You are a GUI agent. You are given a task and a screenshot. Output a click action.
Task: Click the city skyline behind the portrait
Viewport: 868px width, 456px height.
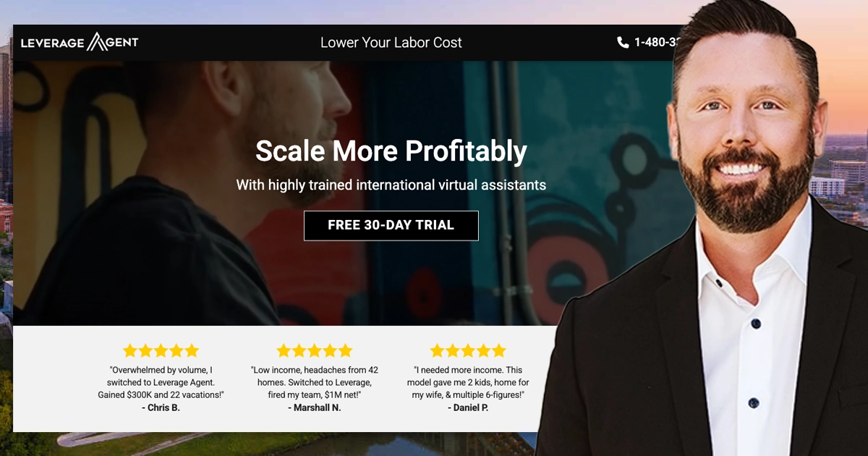846,174
